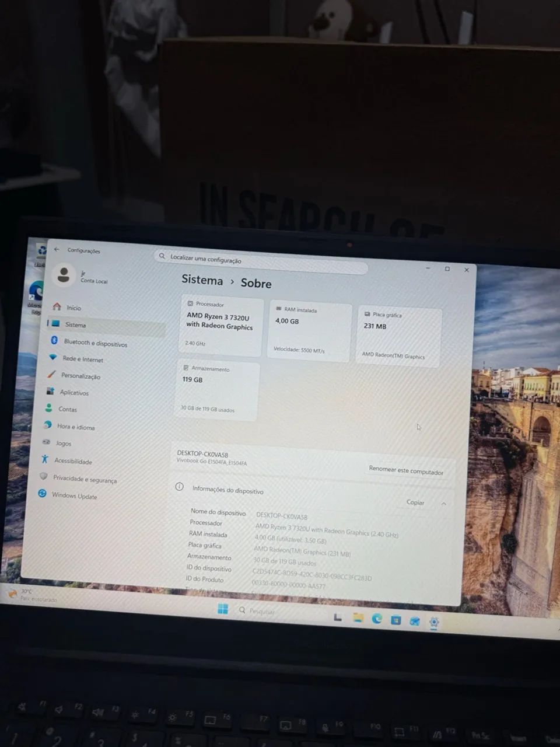Open the Placa gráfica card
Screen dimensions: 560x747
click(399, 336)
